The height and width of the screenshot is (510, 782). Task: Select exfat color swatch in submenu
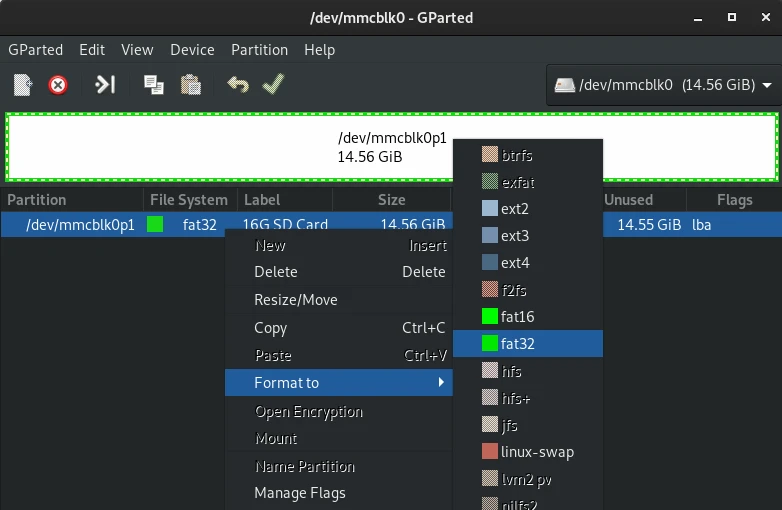490,181
